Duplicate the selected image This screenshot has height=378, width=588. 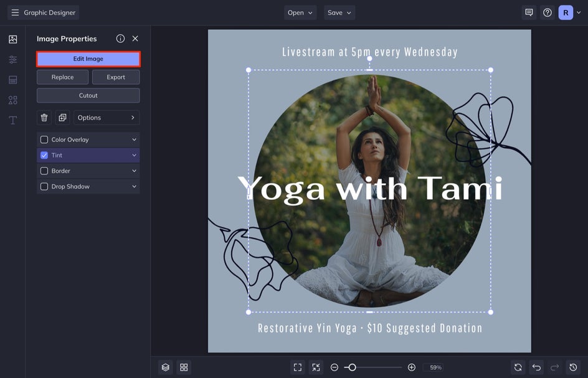63,118
